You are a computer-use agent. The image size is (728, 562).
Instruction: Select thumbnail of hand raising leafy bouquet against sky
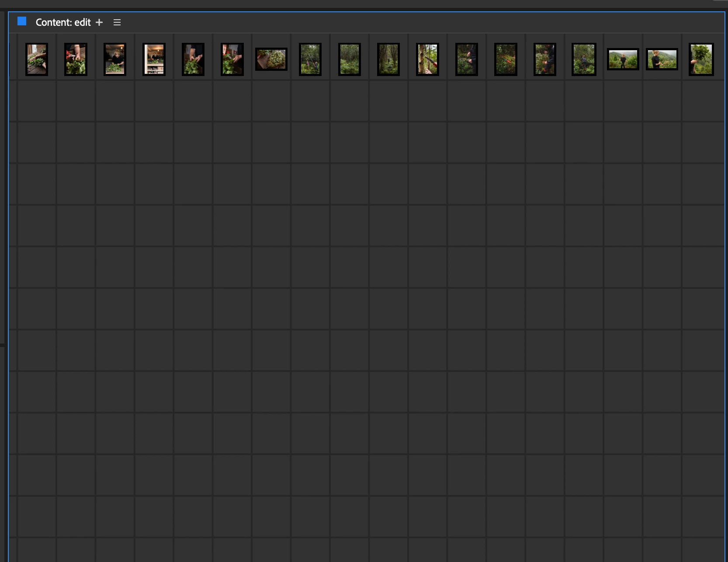click(701, 59)
